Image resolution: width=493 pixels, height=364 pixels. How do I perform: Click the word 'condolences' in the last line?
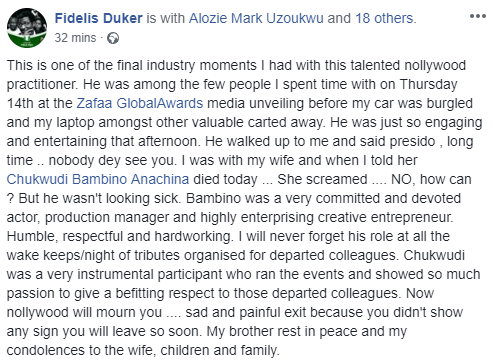point(45,350)
